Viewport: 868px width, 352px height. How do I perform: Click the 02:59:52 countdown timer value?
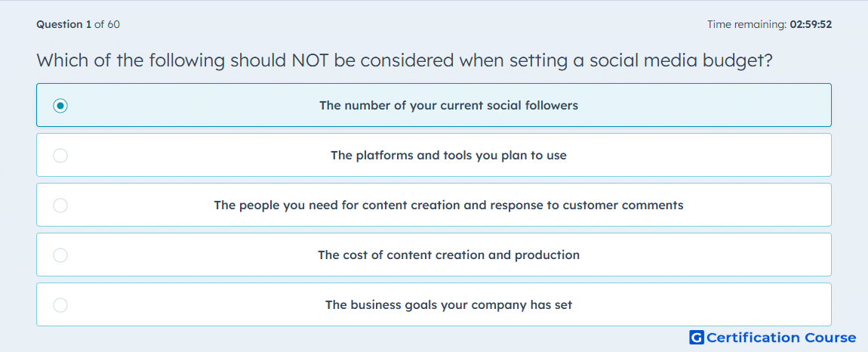pyautogui.click(x=811, y=24)
